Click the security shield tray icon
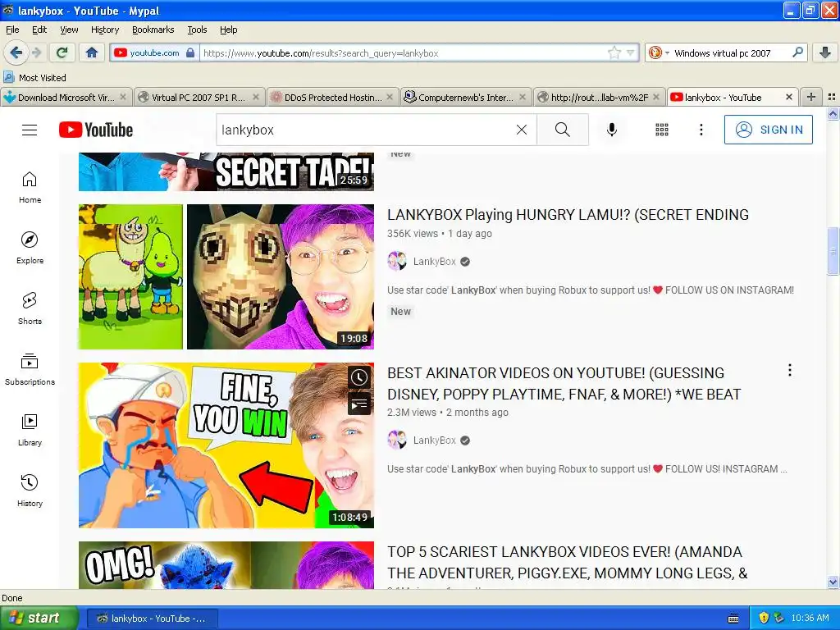 (x=764, y=619)
